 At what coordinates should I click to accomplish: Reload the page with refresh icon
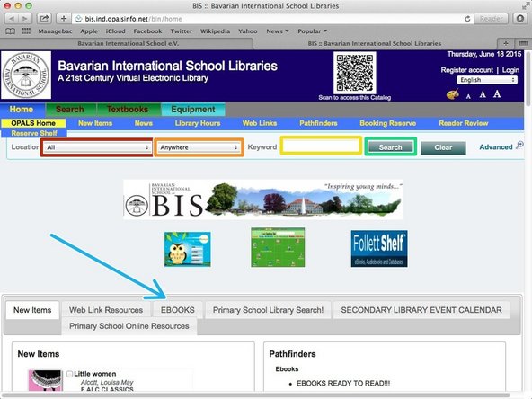click(467, 19)
